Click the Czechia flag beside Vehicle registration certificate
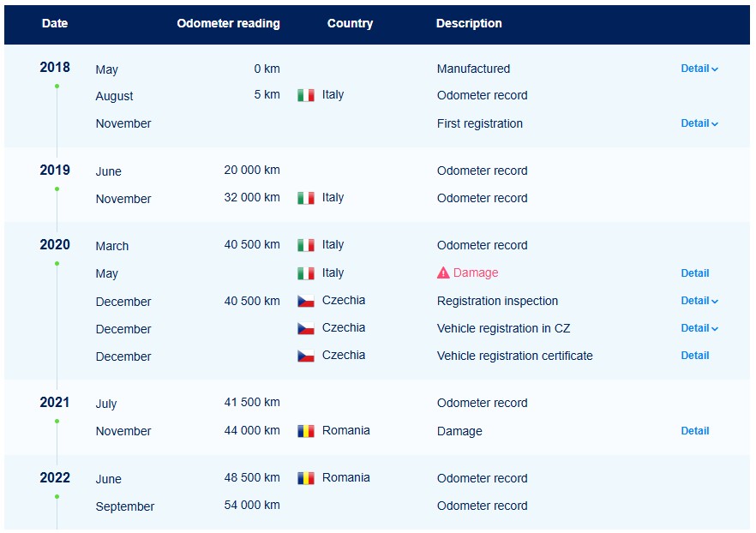Image resolution: width=756 pixels, height=533 pixels. (306, 356)
